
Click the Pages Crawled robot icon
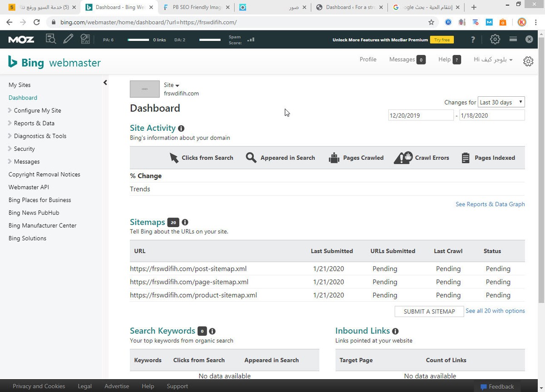tap(334, 158)
